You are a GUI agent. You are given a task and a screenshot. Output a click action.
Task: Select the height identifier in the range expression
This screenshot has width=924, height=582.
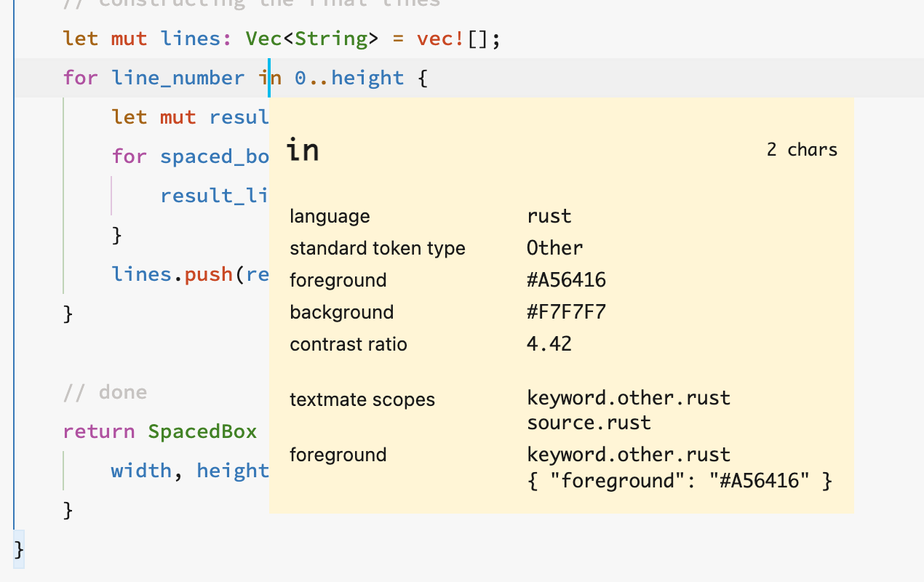click(x=367, y=77)
